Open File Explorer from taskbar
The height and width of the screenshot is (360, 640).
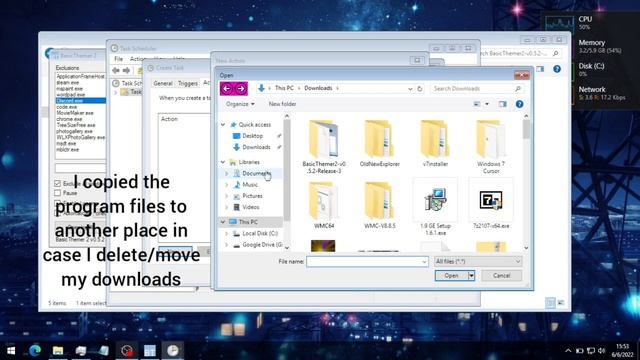click(58, 351)
